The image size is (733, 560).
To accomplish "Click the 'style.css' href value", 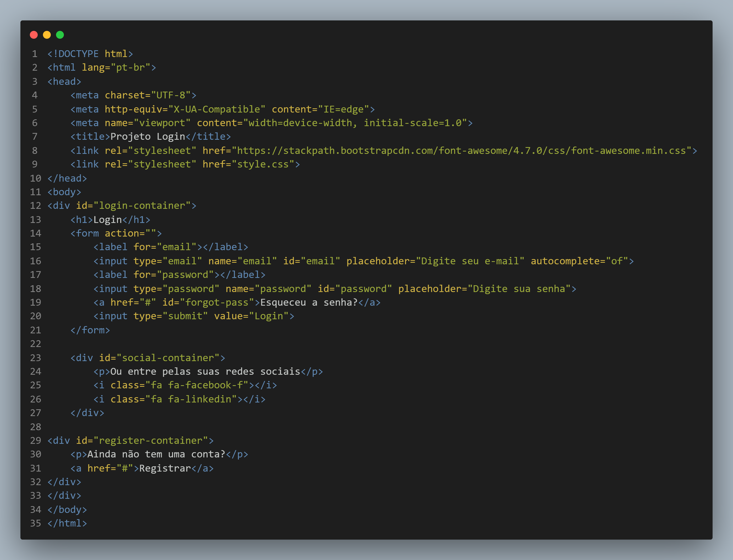I will (x=263, y=164).
